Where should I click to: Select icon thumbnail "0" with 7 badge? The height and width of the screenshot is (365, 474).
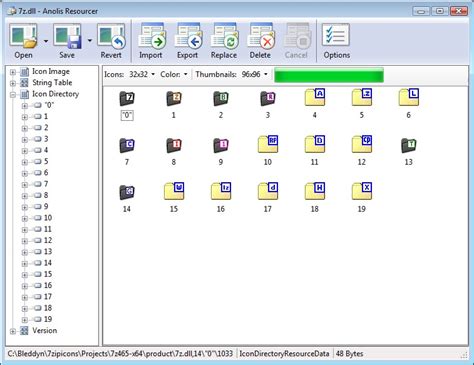coord(127,98)
